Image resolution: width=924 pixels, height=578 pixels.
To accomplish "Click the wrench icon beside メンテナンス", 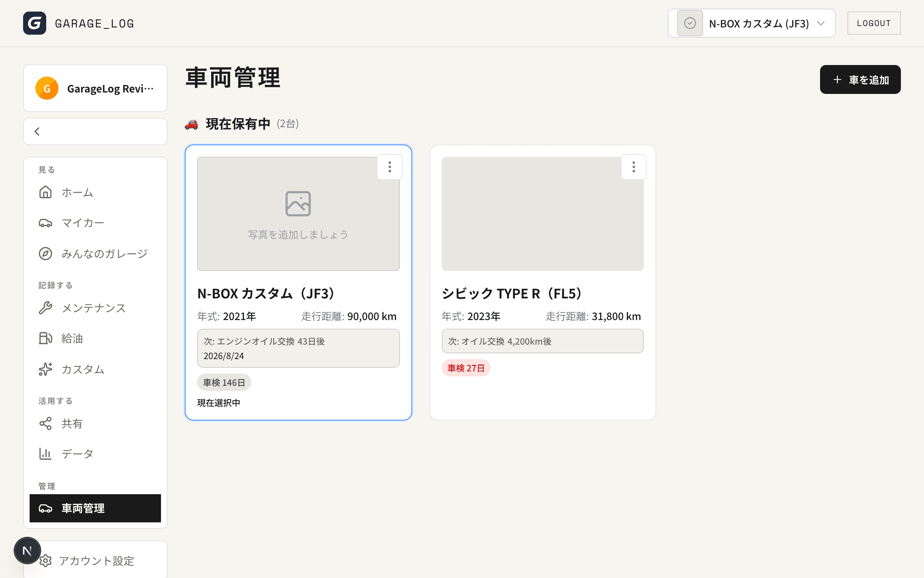I will coord(45,308).
